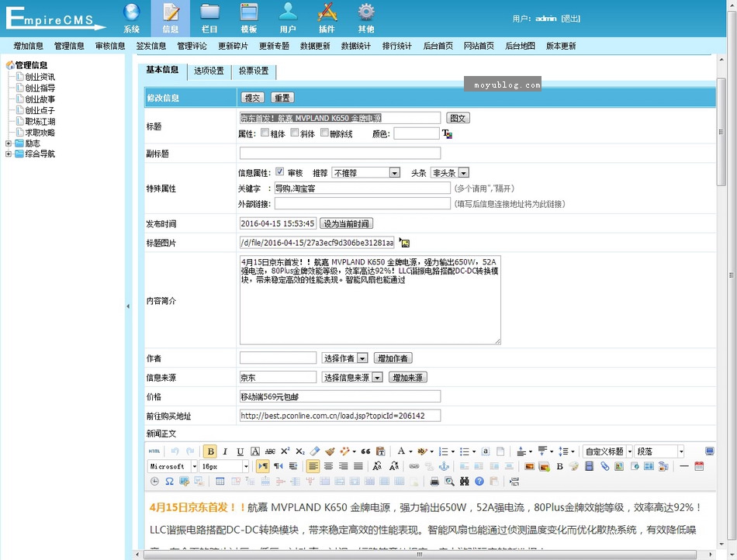
Task: Click the 设为当前时间 button
Action: coord(347,223)
